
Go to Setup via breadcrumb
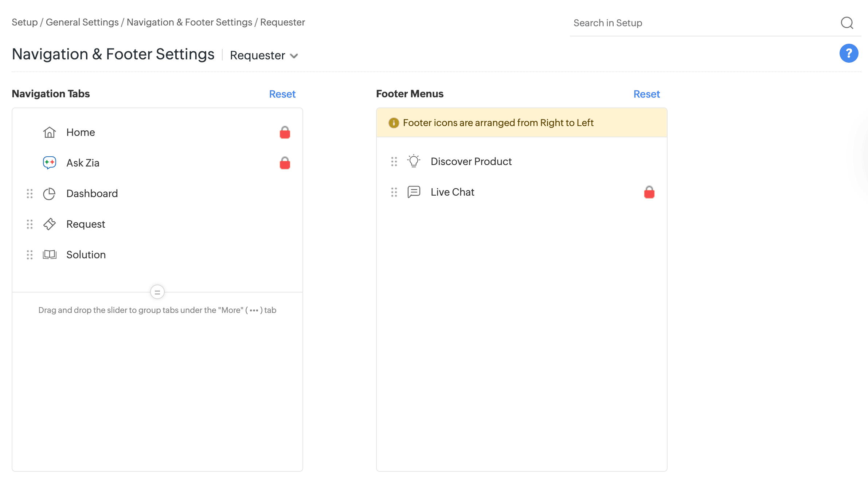coord(24,22)
